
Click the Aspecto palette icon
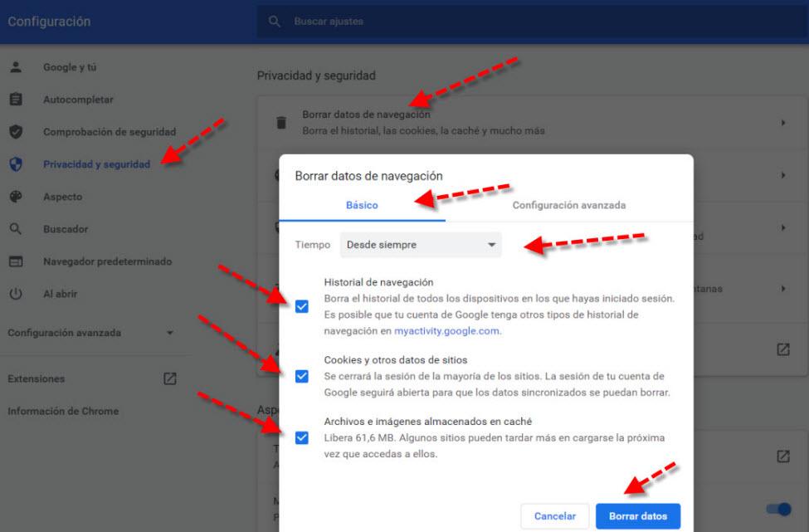tap(16, 197)
